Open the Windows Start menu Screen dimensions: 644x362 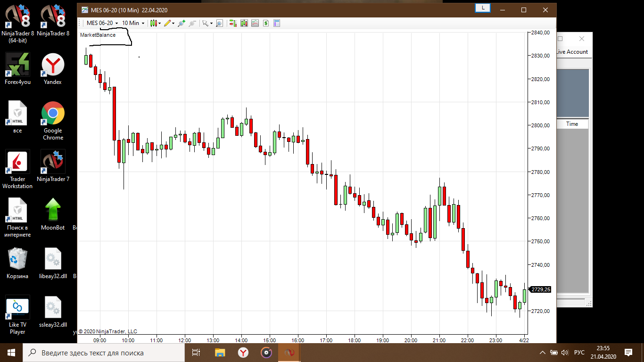tap(11, 353)
